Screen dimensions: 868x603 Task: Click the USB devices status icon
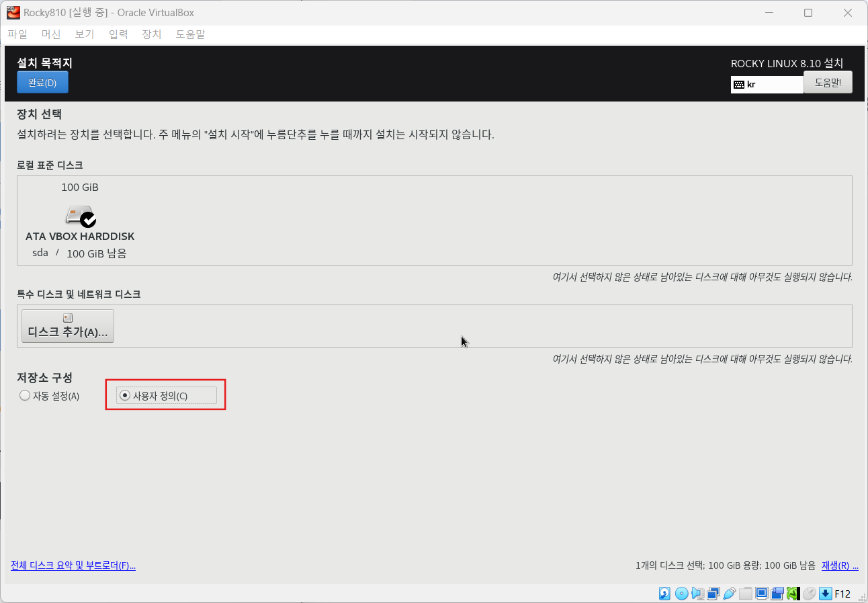click(x=730, y=594)
